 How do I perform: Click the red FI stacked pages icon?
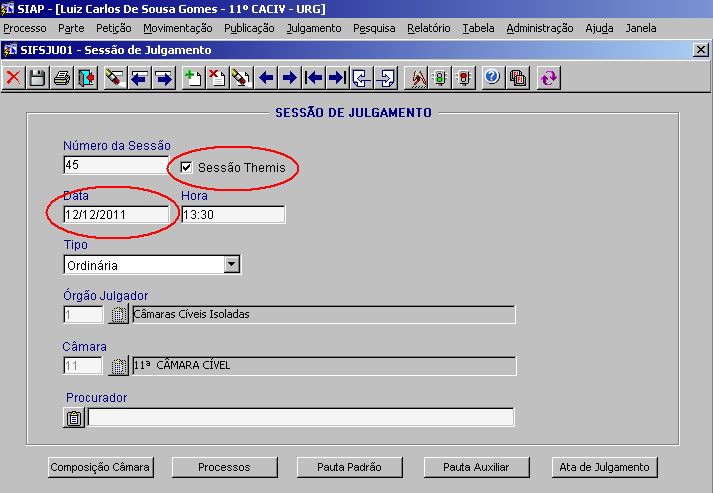pyautogui.click(x=517, y=78)
